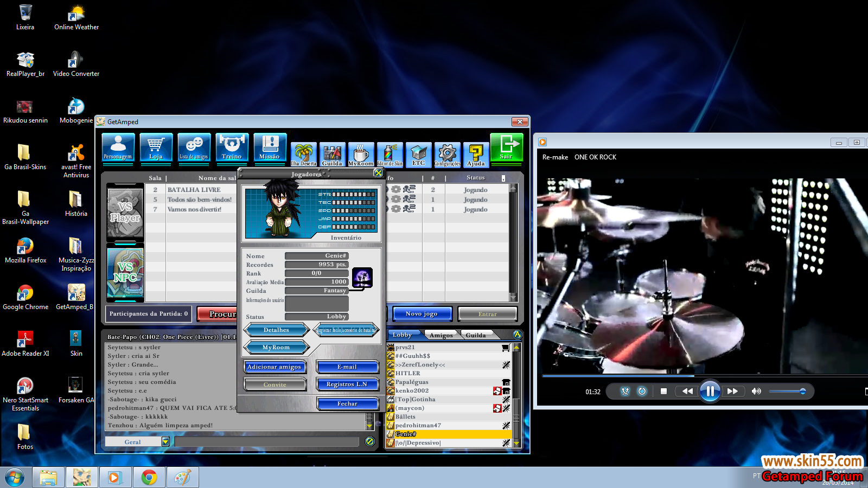Open Lista de amigos icon

pos(194,148)
